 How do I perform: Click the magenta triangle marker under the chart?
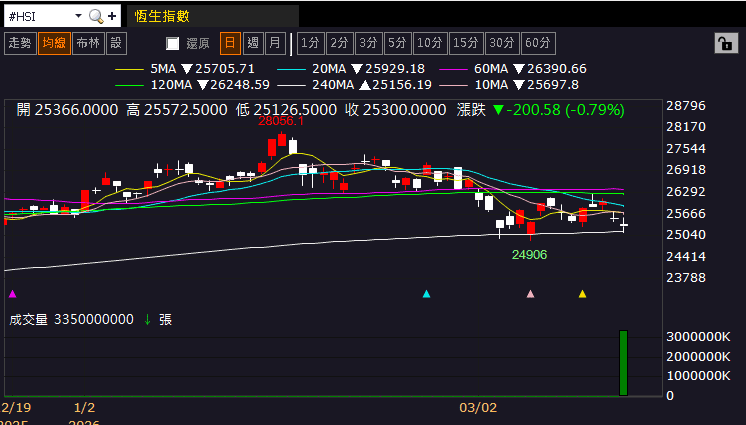click(x=12, y=294)
